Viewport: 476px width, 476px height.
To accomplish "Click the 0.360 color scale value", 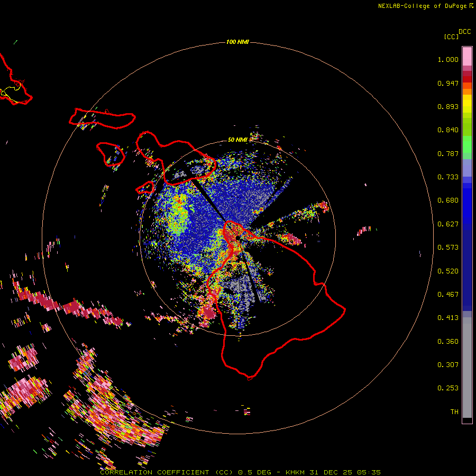I will click(x=448, y=342).
